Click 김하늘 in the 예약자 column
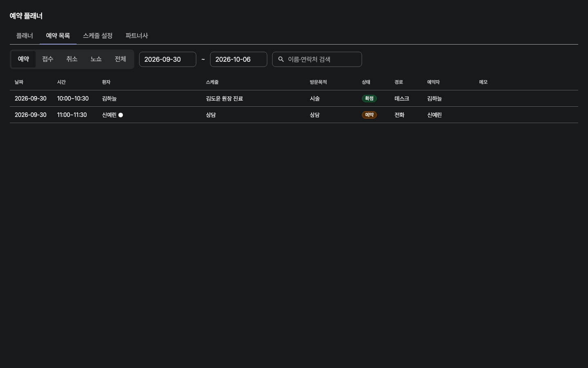588x368 pixels. click(434, 99)
